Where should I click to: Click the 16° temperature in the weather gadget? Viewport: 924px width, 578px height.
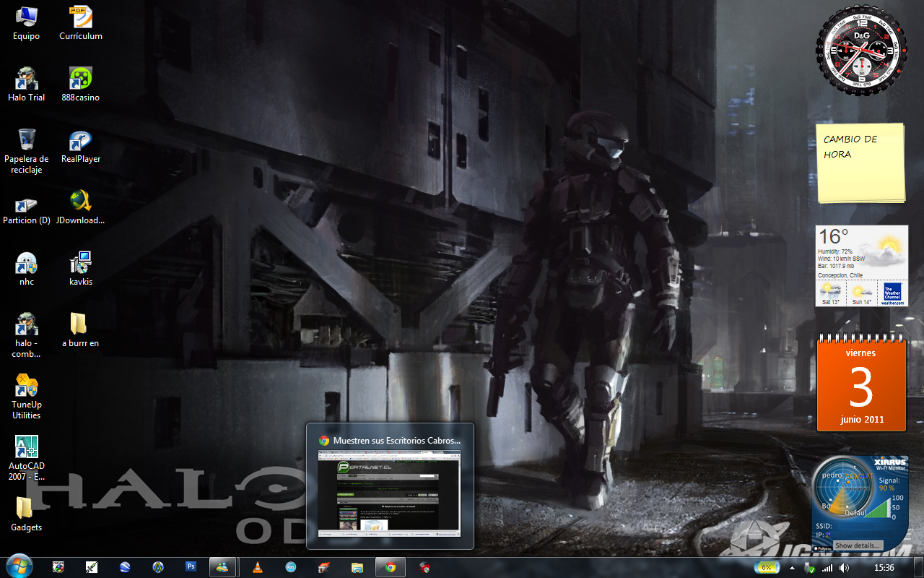pyautogui.click(x=833, y=236)
